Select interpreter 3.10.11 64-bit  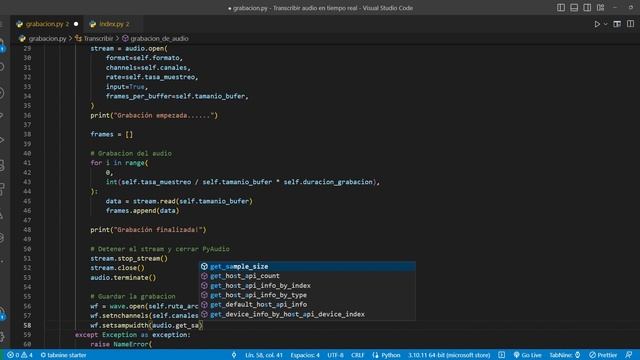[x=449, y=355]
